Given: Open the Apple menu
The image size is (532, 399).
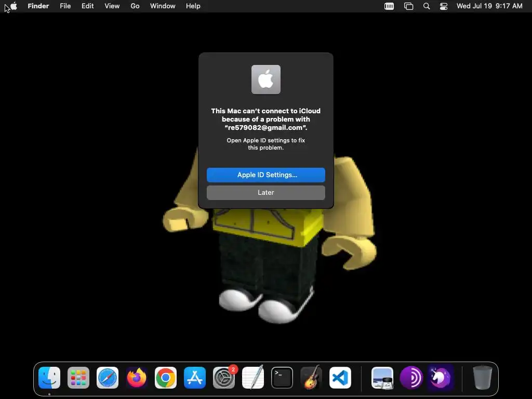Looking at the screenshot, I should pyautogui.click(x=14, y=6).
